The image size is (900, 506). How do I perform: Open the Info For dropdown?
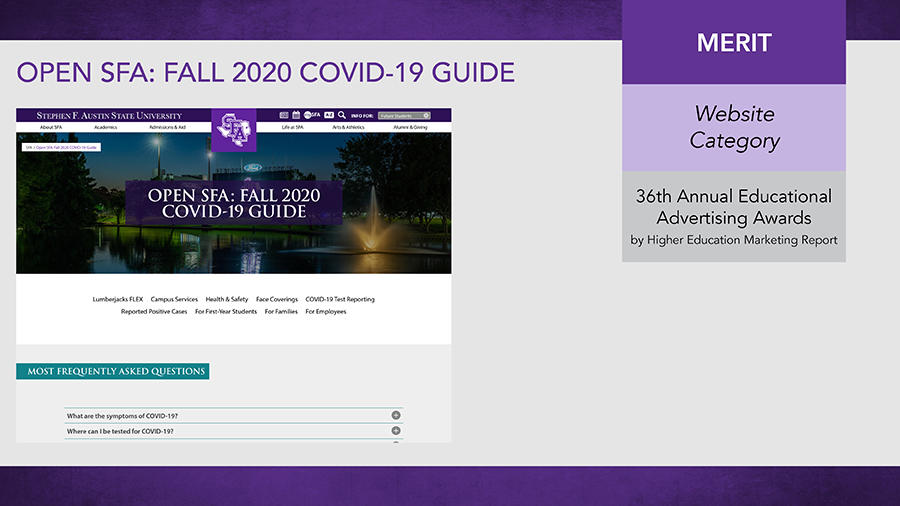(x=404, y=116)
